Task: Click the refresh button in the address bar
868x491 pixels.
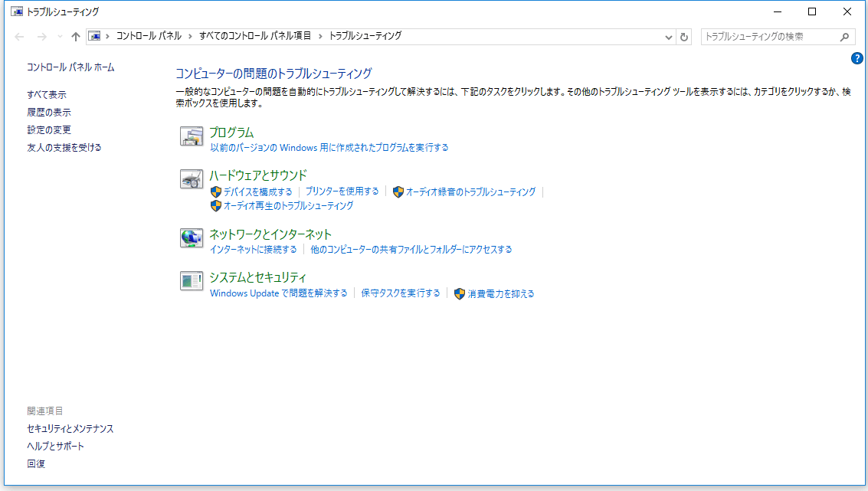Action: [x=684, y=36]
